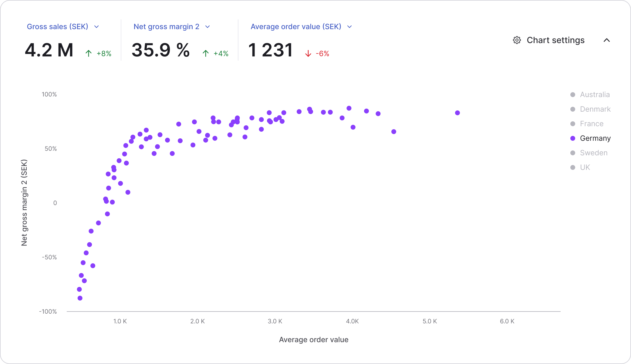The height and width of the screenshot is (364, 631).
Task: Click the green up arrow beside +8%
Action: (89, 53)
